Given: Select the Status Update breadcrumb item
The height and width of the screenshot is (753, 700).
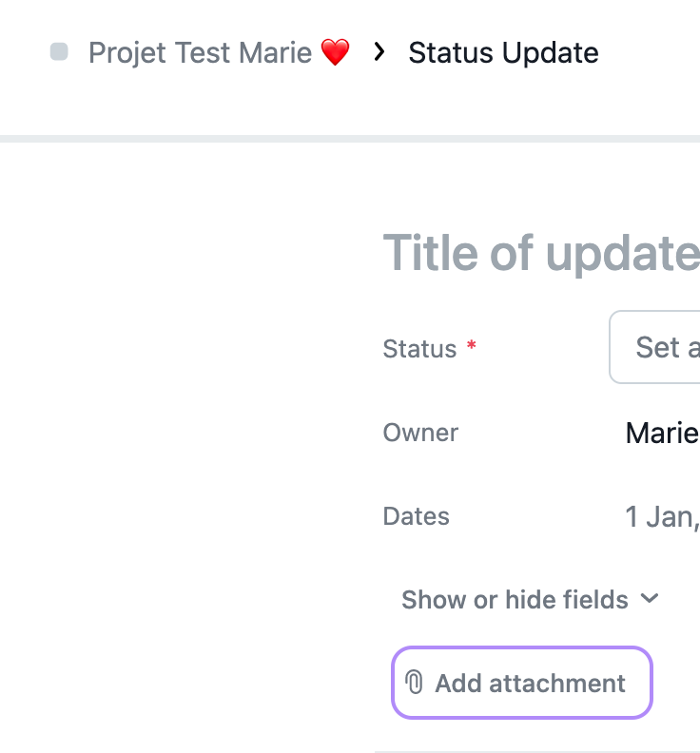Looking at the screenshot, I should pos(503,52).
